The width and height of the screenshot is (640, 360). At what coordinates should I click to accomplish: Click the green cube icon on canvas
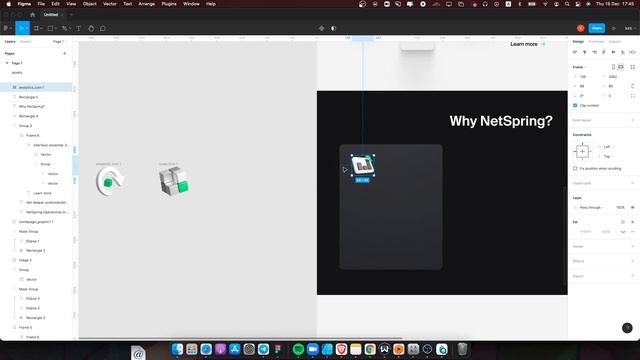point(174,182)
